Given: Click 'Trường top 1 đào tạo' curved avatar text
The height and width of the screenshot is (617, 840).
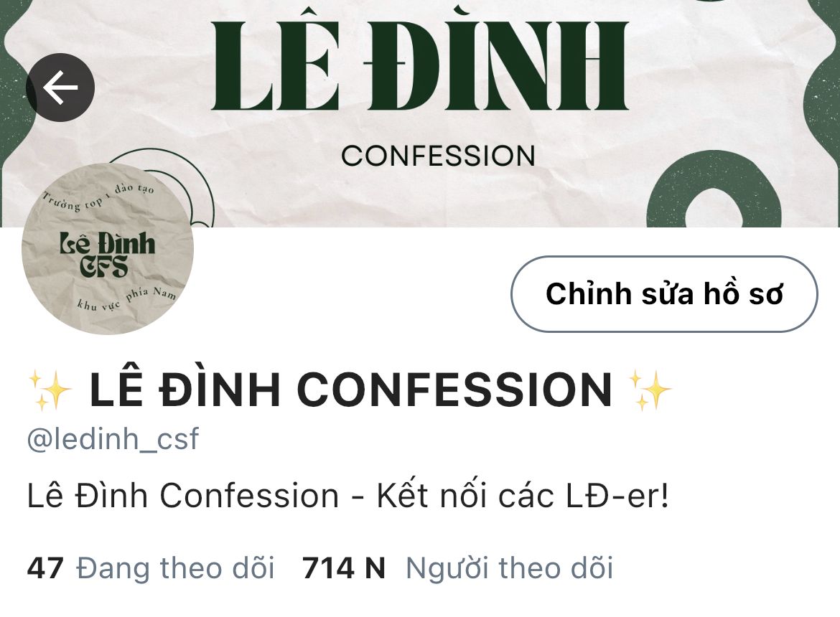Looking at the screenshot, I should [99, 195].
